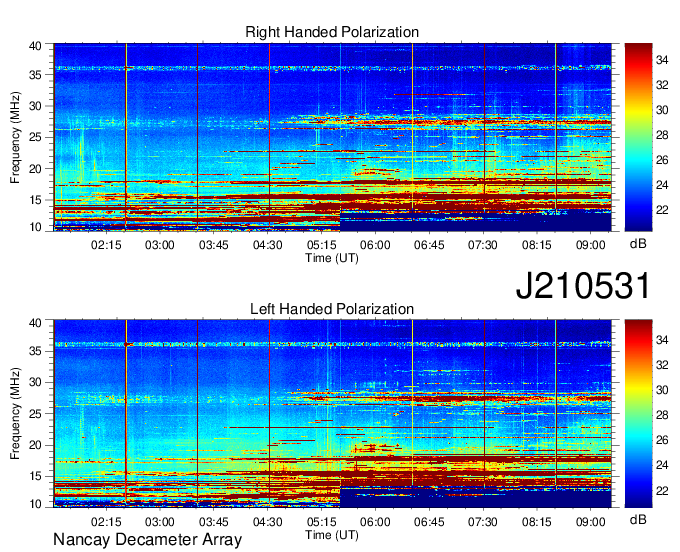This screenshot has height=552, width=680.
Task: Click "02:15" time tick on Left Handed plot
Action: 106,522
